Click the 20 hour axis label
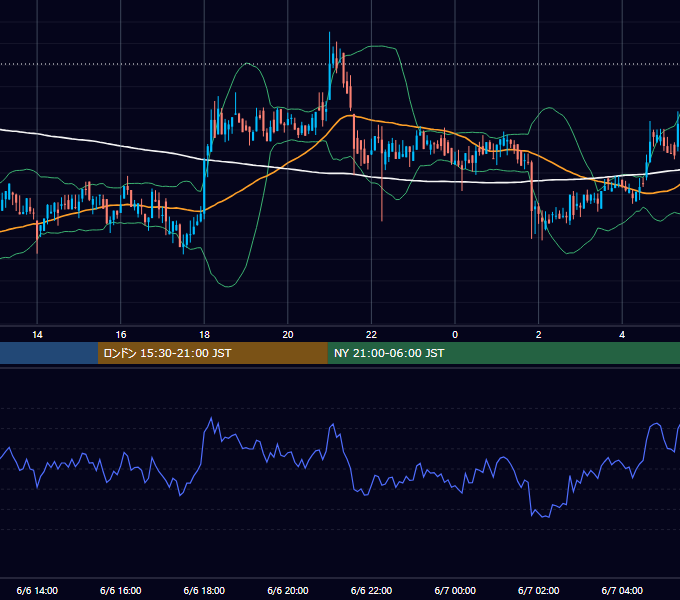 point(288,335)
